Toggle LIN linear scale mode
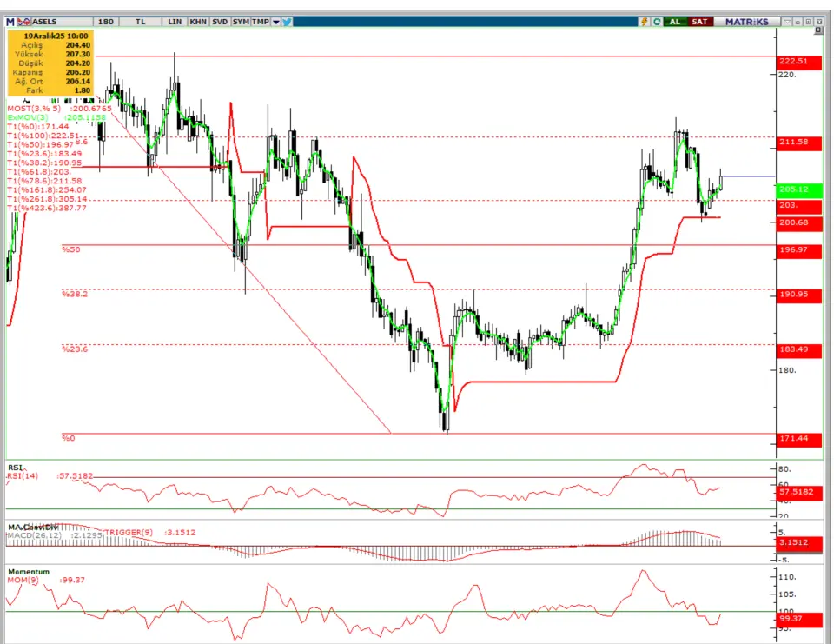The height and width of the screenshot is (644, 834). 173,22
